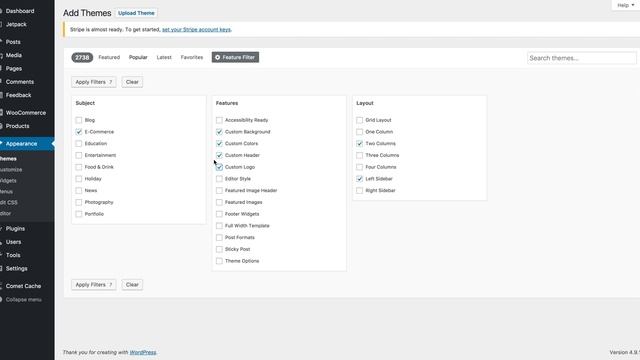
Task: Open Users in sidebar
Action: tap(13, 242)
